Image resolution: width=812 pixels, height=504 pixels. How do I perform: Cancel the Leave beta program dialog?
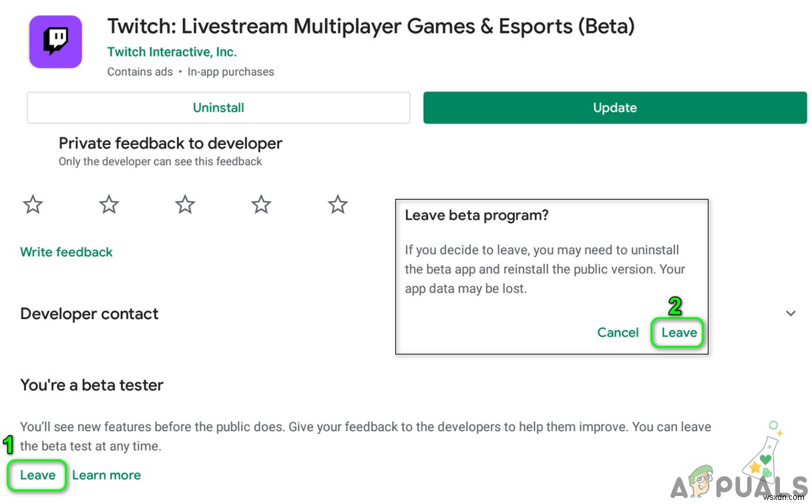pyautogui.click(x=618, y=332)
